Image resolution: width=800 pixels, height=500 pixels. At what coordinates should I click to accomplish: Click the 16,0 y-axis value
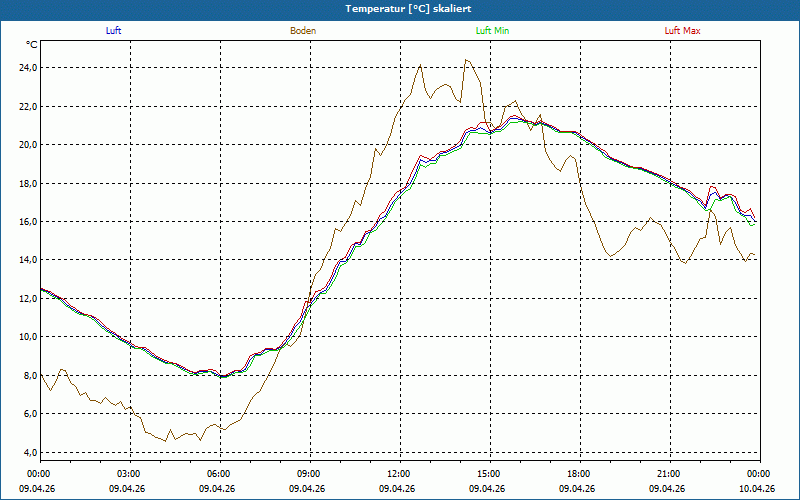[x=28, y=222]
